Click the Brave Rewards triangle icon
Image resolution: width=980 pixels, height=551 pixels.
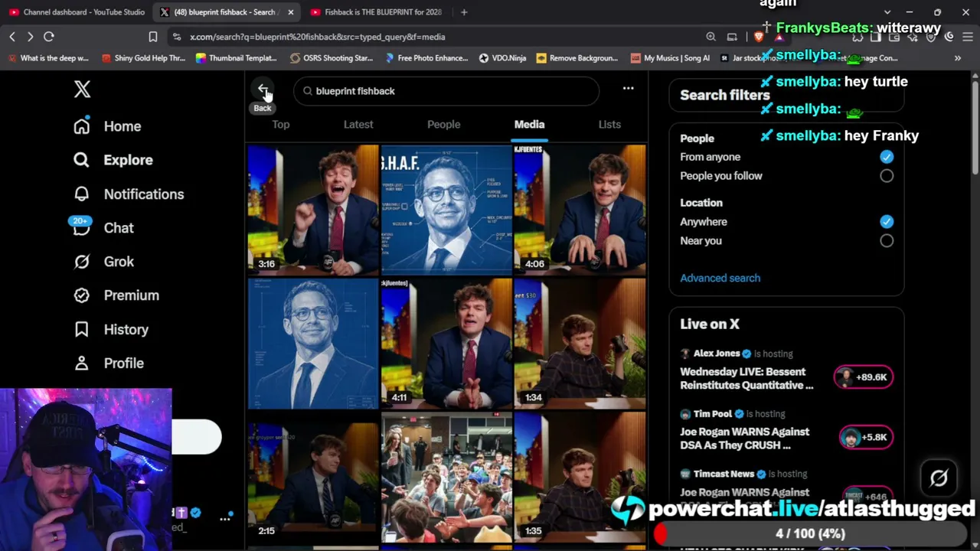tap(779, 37)
